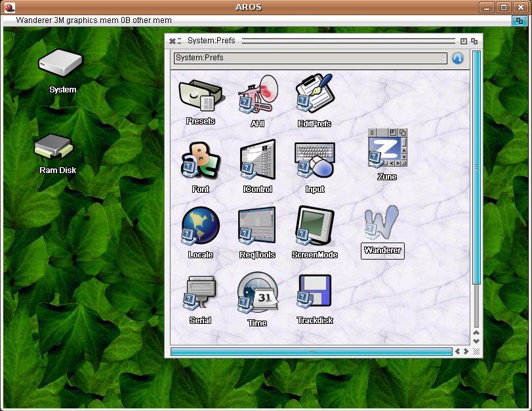Click the blue parent directory button
This screenshot has height=411, width=532.
(458, 58)
